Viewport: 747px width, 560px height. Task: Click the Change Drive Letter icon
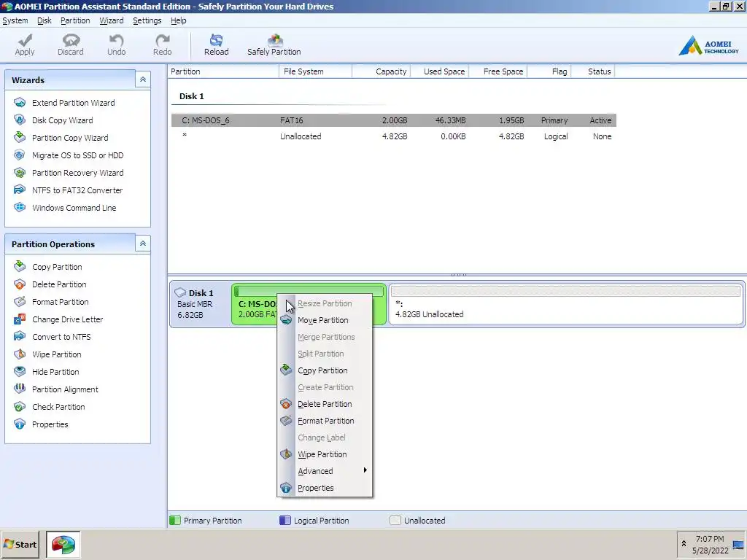(x=20, y=319)
